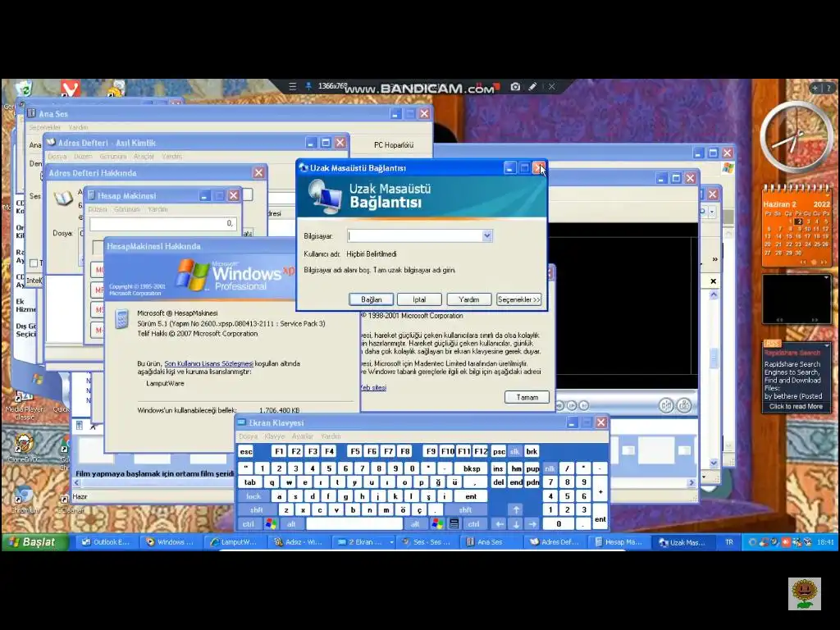Open the Web sitesi link in about dialog
Image resolution: width=840 pixels, height=630 pixels.
coord(373,387)
